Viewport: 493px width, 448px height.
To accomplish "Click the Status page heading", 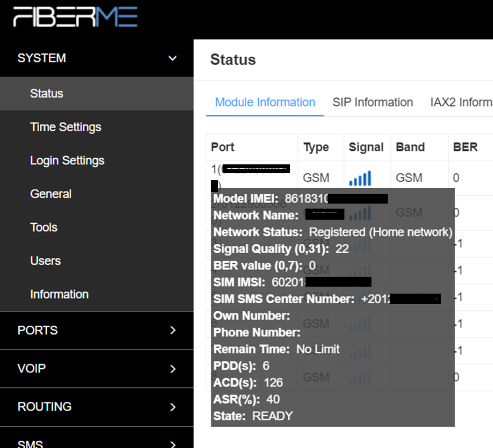I will pos(233,60).
